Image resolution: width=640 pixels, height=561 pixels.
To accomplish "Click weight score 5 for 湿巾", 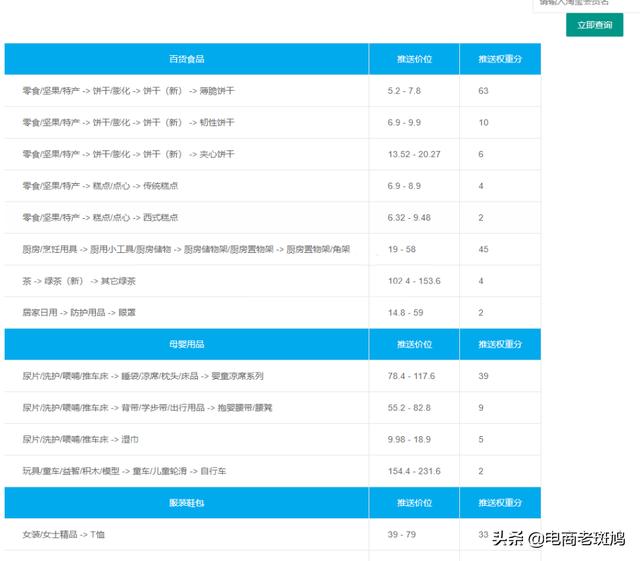I will [481, 439].
